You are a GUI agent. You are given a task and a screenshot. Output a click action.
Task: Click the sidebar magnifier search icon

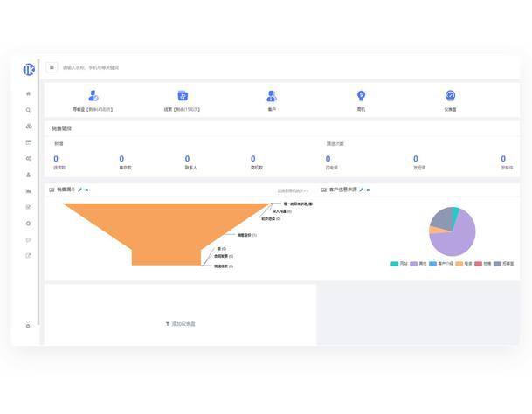click(x=28, y=110)
